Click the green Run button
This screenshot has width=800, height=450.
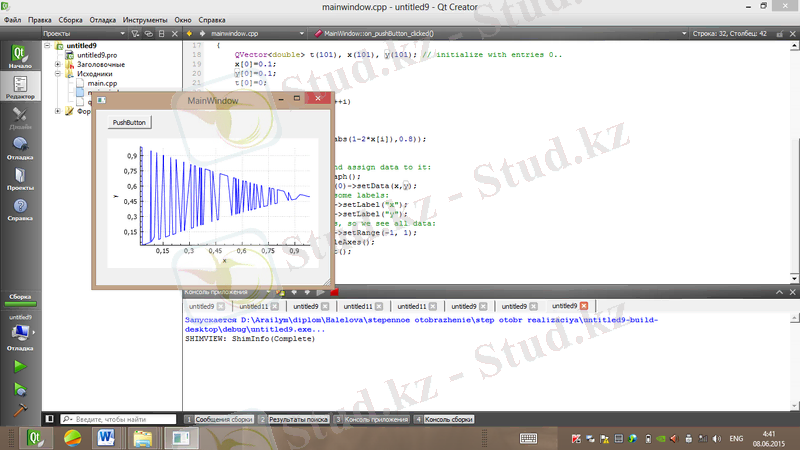[x=19, y=367]
